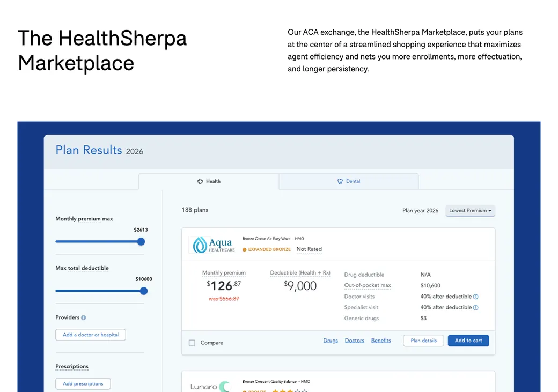Open the Benefits link
The image size is (558, 392).
point(381,341)
